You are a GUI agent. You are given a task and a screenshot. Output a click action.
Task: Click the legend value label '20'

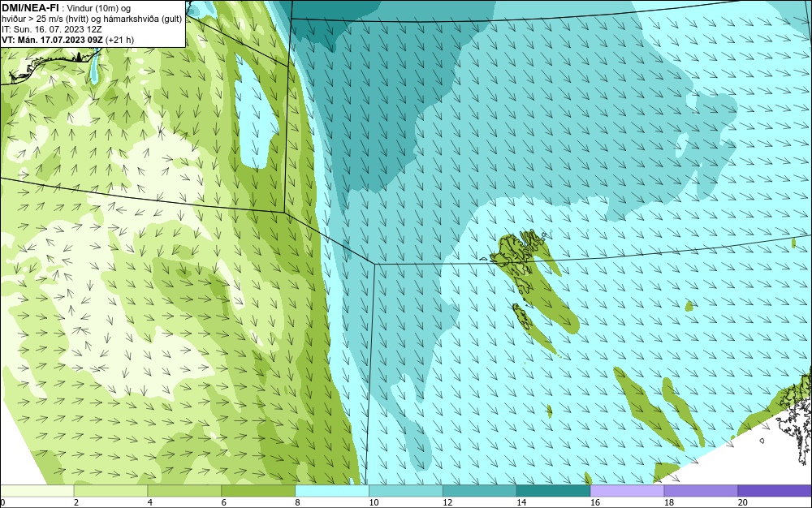pos(743,502)
